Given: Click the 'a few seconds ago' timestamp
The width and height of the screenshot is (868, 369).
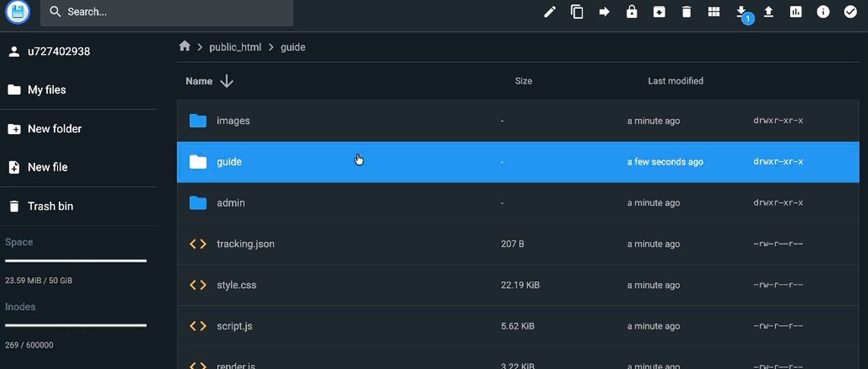Looking at the screenshot, I should pyautogui.click(x=665, y=162).
